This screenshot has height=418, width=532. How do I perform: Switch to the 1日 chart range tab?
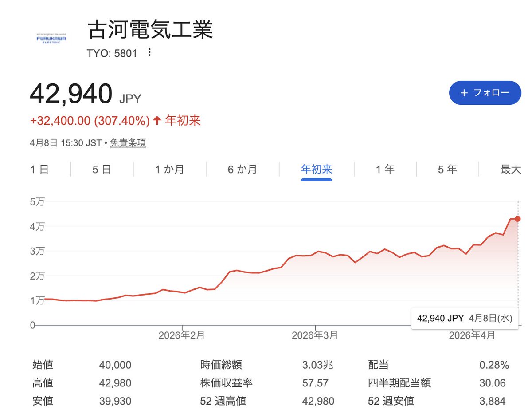coord(39,169)
